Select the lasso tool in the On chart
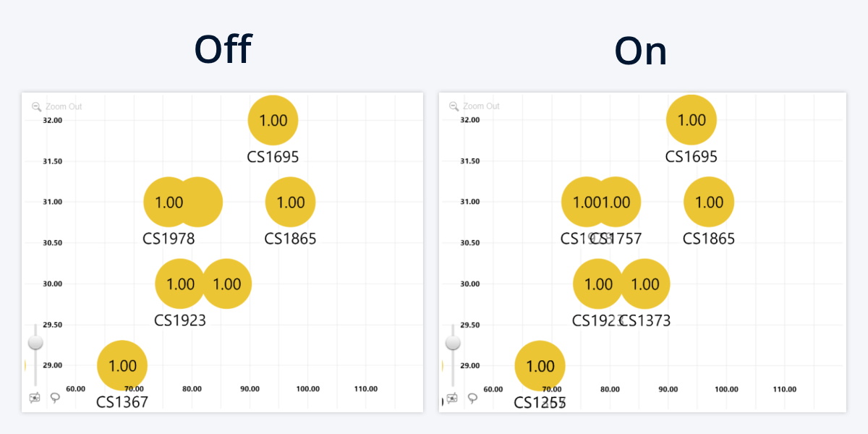Image resolution: width=868 pixels, height=434 pixels. point(472,397)
